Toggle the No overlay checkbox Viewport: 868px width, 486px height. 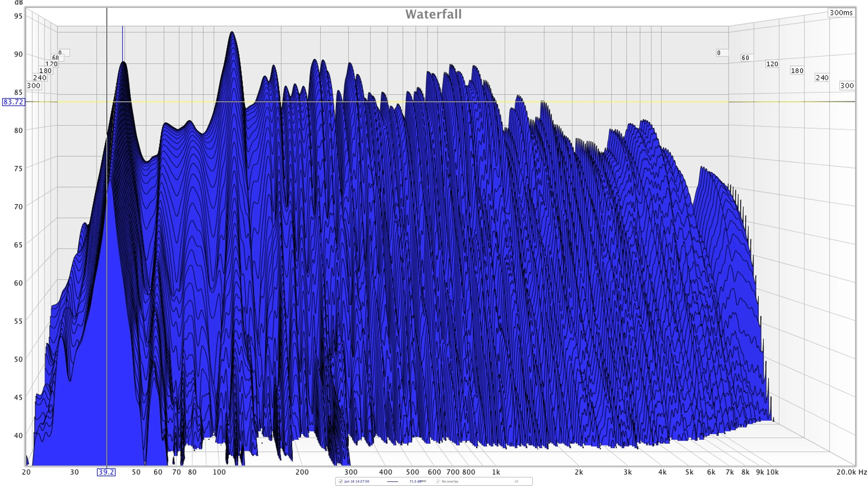pyautogui.click(x=438, y=481)
